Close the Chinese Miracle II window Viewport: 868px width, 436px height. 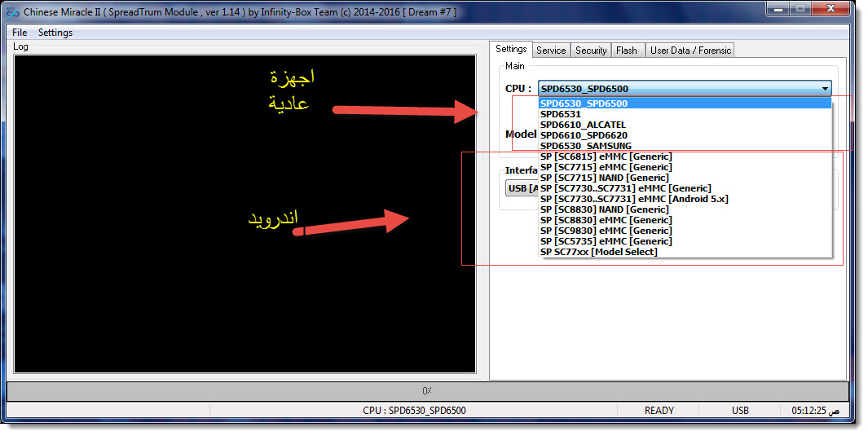click(831, 9)
